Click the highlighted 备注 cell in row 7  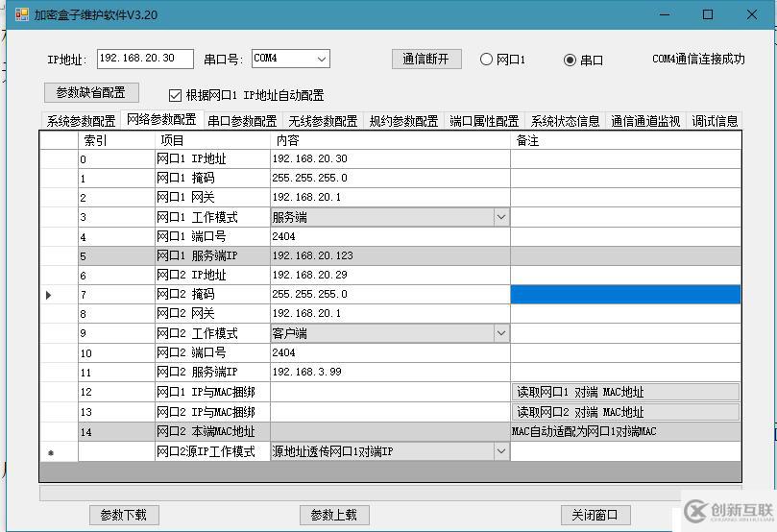point(625,294)
